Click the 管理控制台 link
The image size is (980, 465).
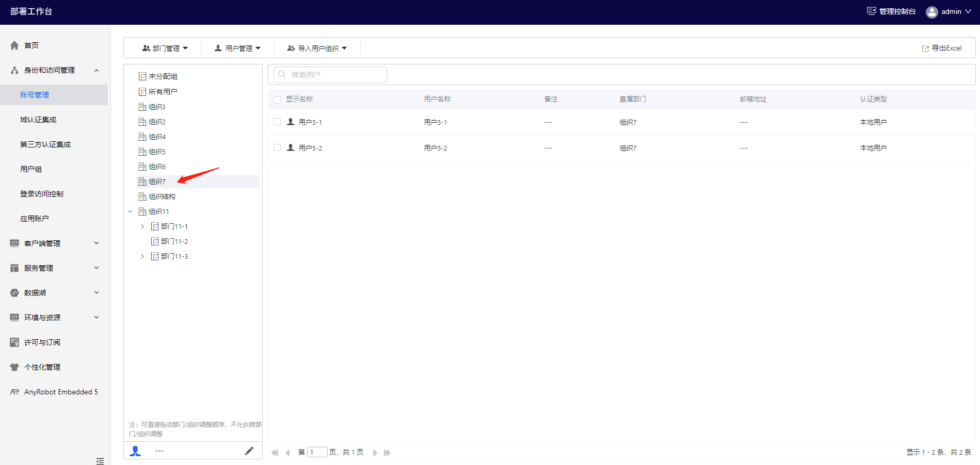[892, 11]
